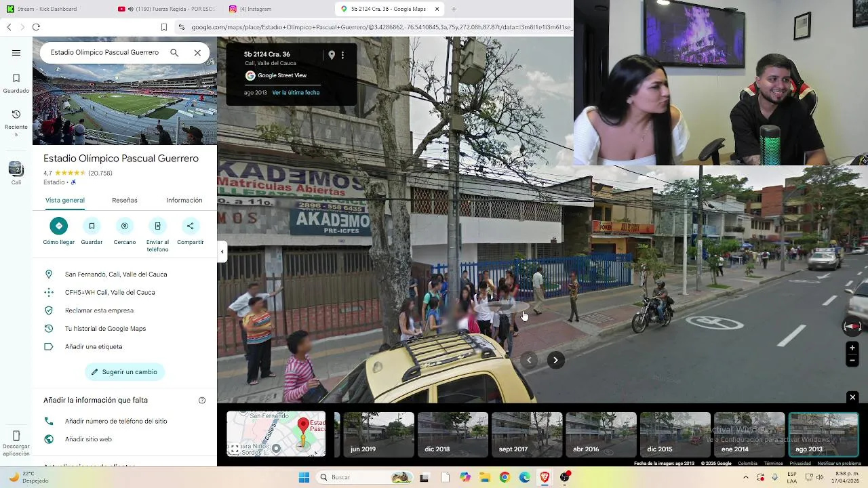Close the Street View time travel strip
The width and height of the screenshot is (868, 488).
point(852,397)
